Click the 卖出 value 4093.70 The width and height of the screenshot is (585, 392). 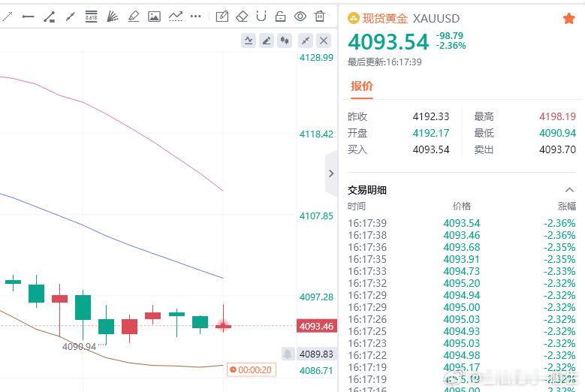557,149
